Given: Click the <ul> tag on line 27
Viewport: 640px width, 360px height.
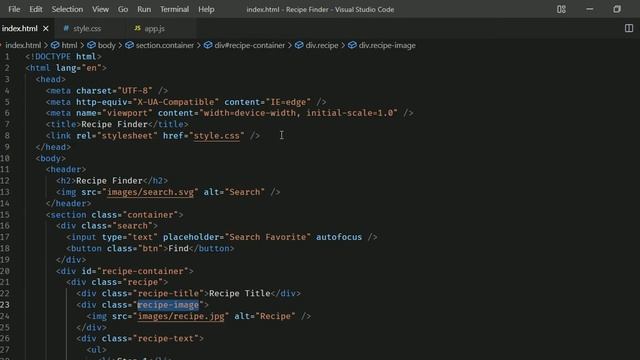Looking at the screenshot, I should (x=96, y=349).
